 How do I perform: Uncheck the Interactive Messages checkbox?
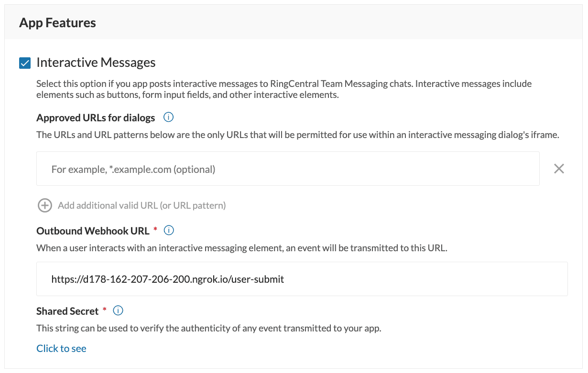click(25, 63)
